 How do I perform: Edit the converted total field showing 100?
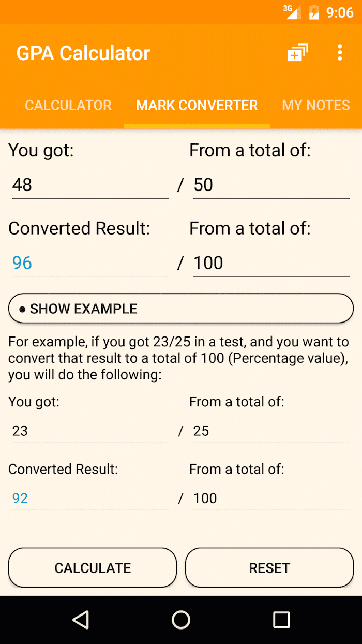tap(271, 263)
